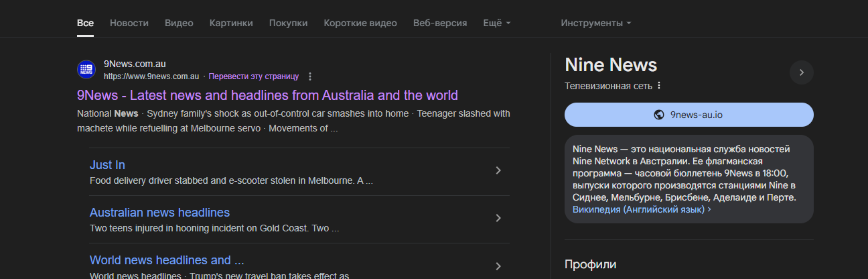868x279 pixels.
Task: Click the https://www.9news.com.au URL text
Action: click(151, 76)
